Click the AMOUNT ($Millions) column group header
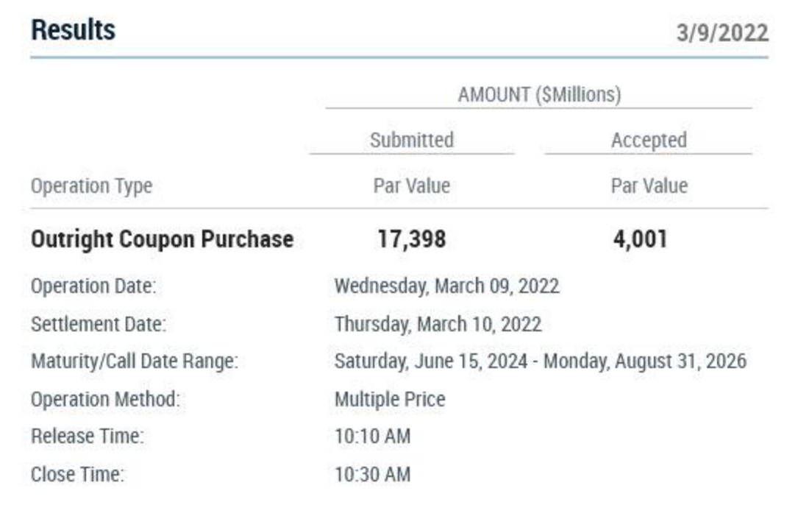The width and height of the screenshot is (812, 505). [539, 95]
